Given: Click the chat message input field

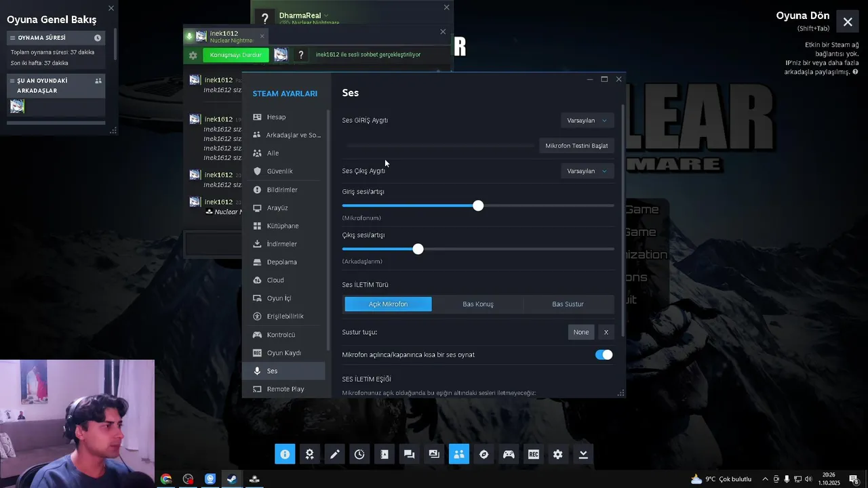Looking at the screenshot, I should tap(213, 245).
